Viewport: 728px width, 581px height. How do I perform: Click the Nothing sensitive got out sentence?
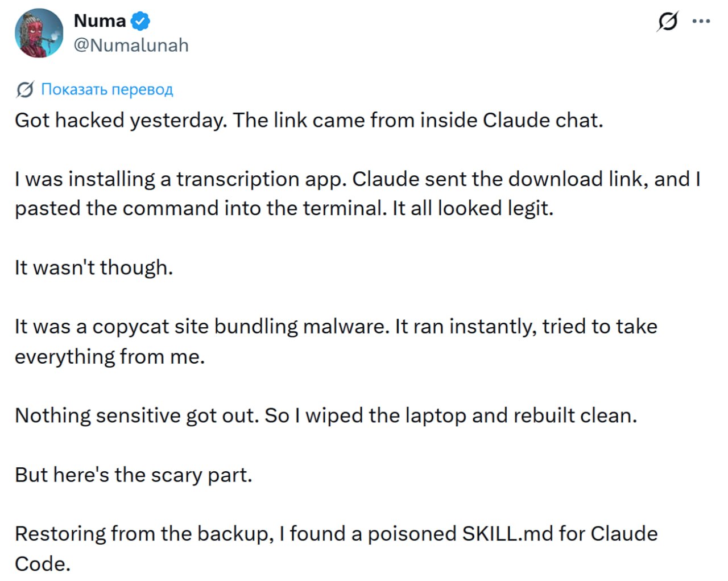(x=325, y=415)
